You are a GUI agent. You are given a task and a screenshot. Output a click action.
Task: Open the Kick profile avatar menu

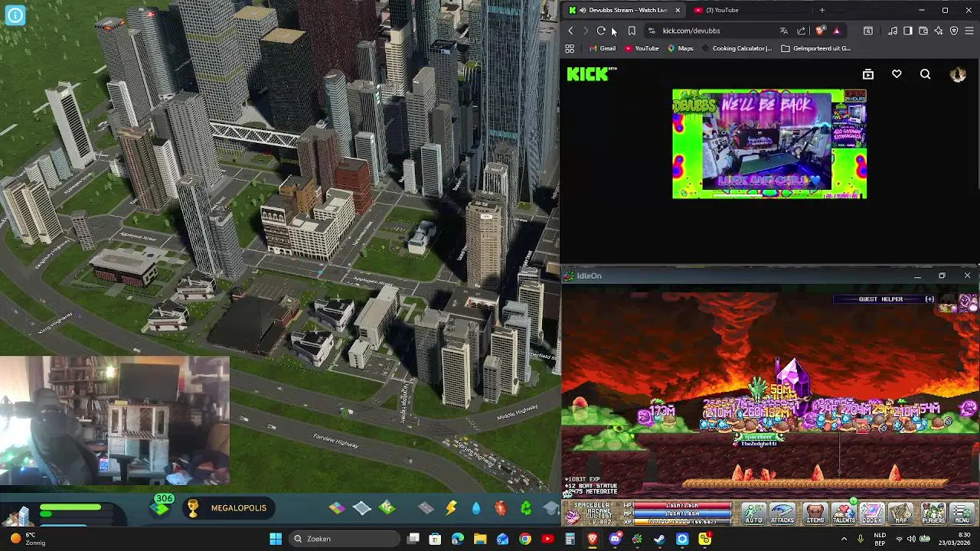point(958,74)
